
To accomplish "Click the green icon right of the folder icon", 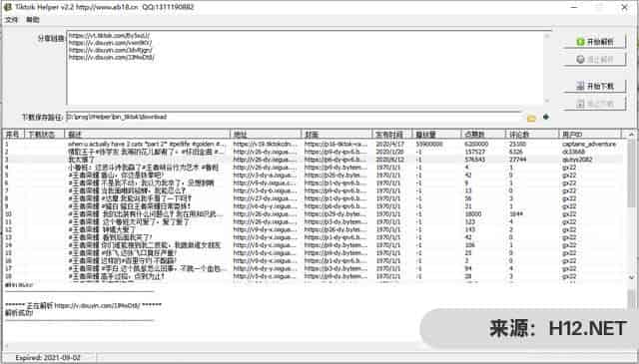I will pos(546,118).
